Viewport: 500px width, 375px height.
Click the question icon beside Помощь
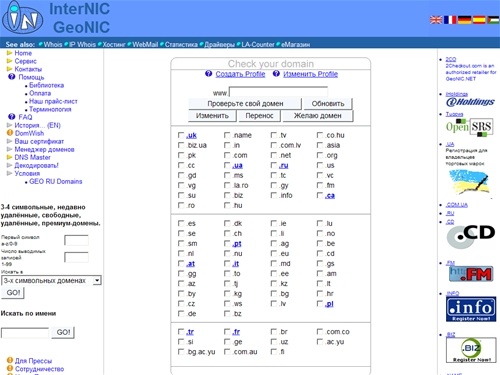[12, 77]
